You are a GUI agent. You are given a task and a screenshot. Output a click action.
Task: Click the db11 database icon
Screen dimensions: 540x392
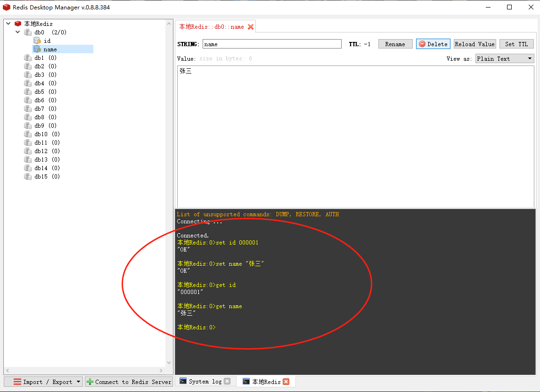28,143
